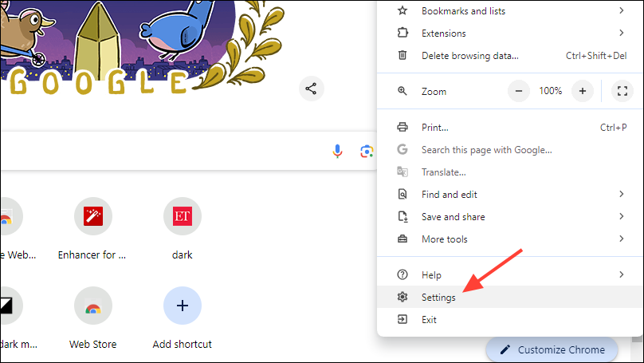Viewport: 644px width, 363px height.
Task: Open Find and edit entry
Action: pyautogui.click(x=509, y=194)
